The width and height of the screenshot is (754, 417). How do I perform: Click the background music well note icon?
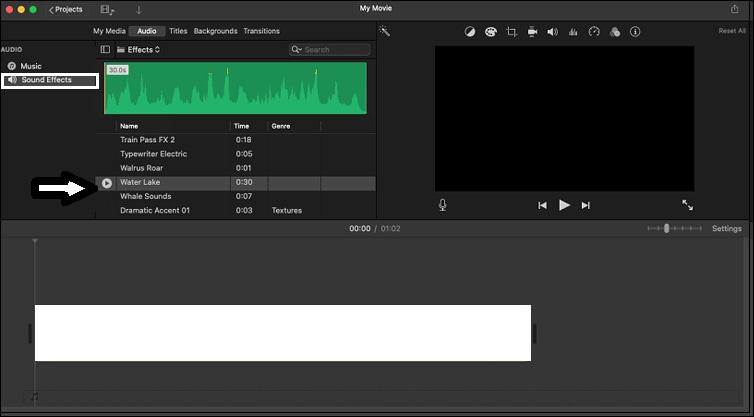tap(34, 397)
